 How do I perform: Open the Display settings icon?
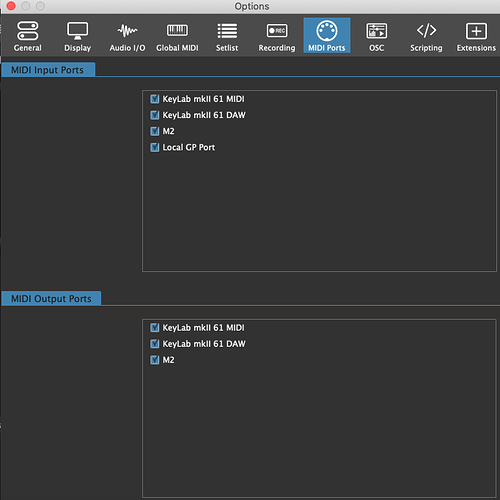click(x=78, y=31)
